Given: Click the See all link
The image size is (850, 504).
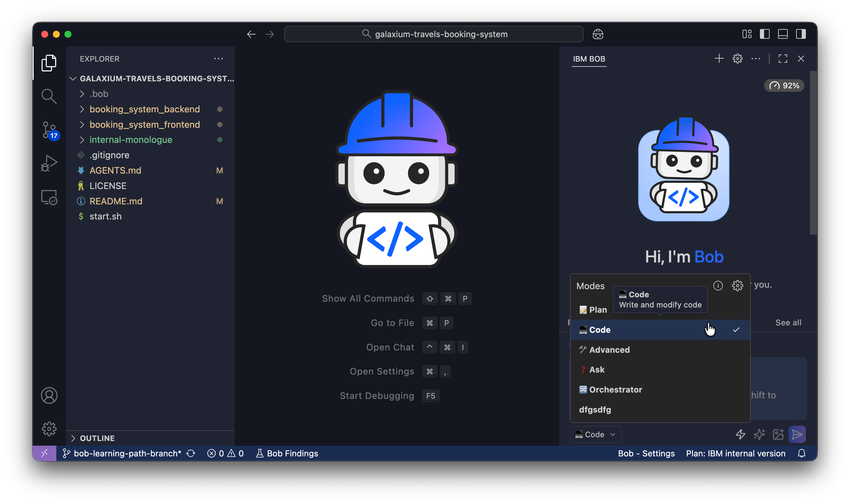Looking at the screenshot, I should [788, 323].
